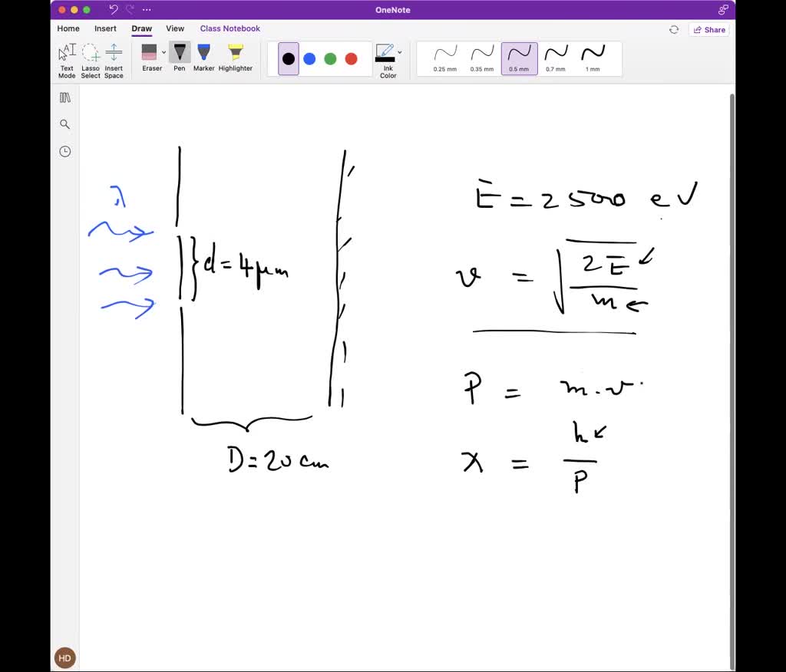Open recent notes history in sidebar
This screenshot has width=786, height=672.
point(64,151)
